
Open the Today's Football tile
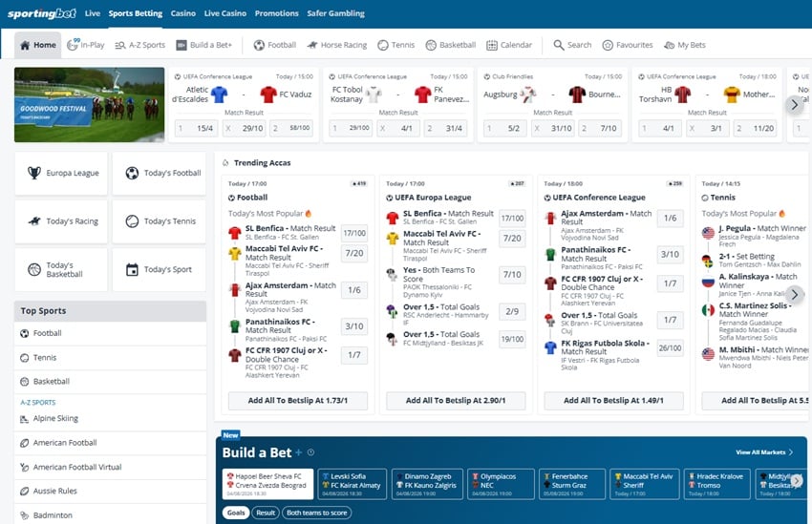[159, 174]
